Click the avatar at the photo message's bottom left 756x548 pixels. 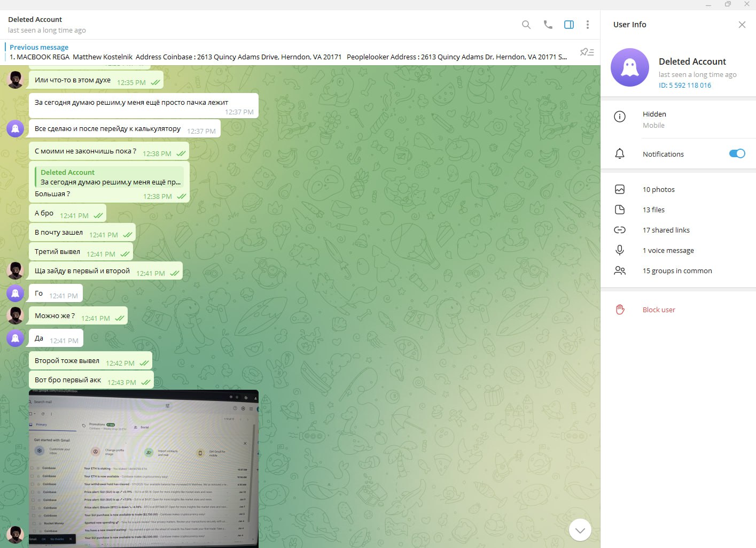[15, 535]
